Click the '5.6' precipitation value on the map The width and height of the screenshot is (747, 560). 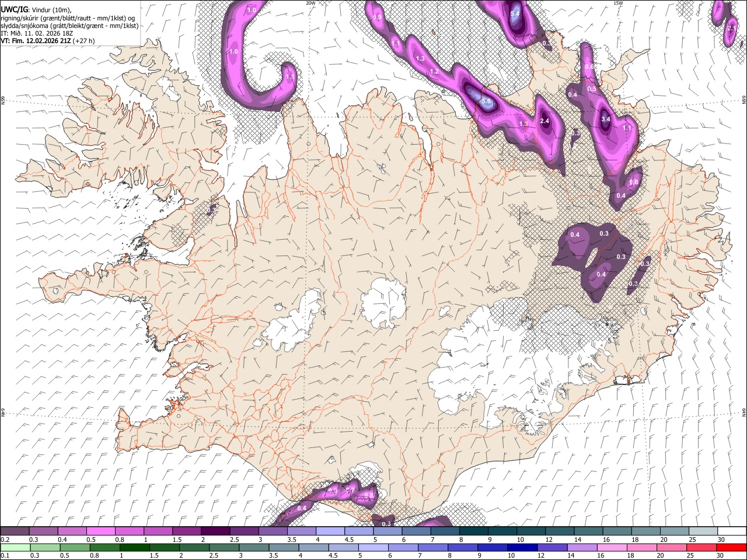click(487, 102)
